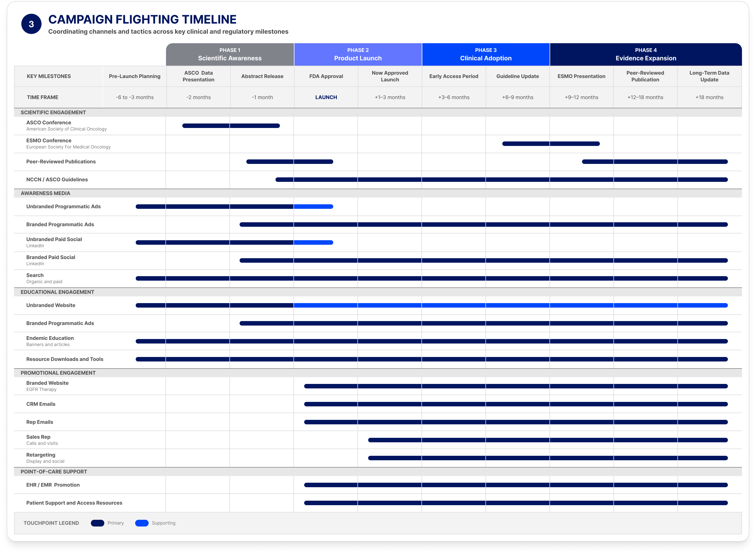The width and height of the screenshot is (756, 554).
Task: Select the Phase 3 Clinical Adoption header
Action: pos(486,54)
